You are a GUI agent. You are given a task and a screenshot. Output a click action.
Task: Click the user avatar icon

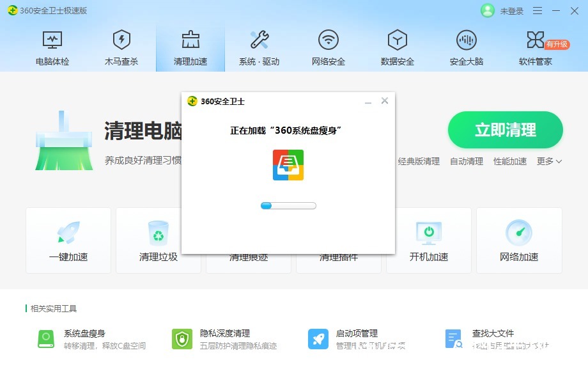[488, 10]
